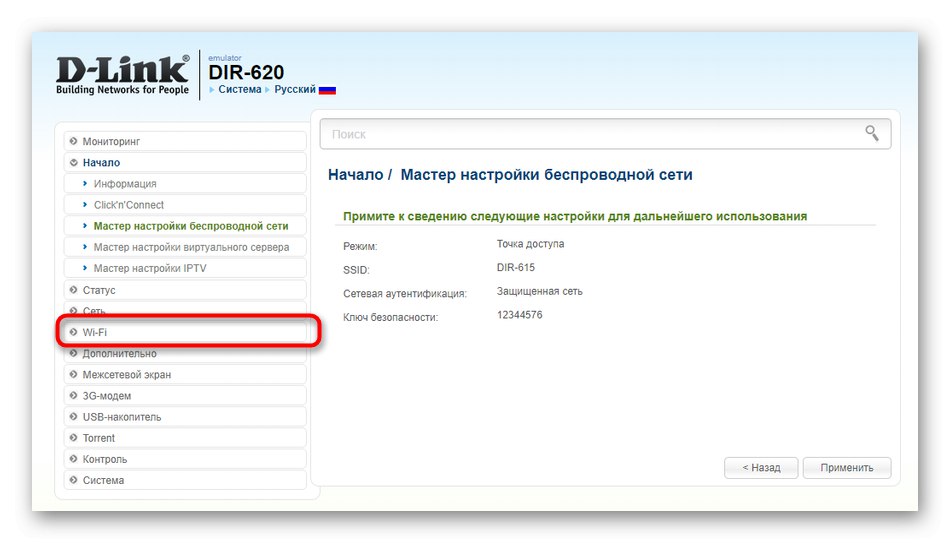Click the Начало breadcrumb link
The height and width of the screenshot is (543, 950).
[356, 175]
